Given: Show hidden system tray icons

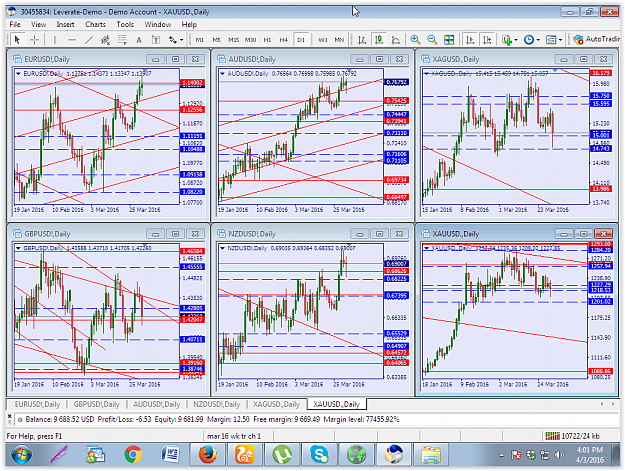Looking at the screenshot, I should click(501, 455).
